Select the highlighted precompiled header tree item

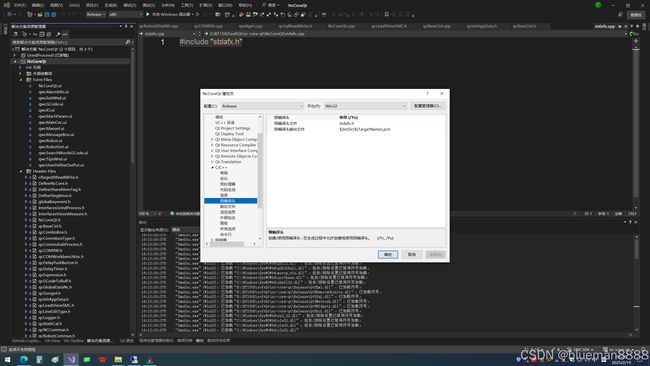(x=230, y=201)
